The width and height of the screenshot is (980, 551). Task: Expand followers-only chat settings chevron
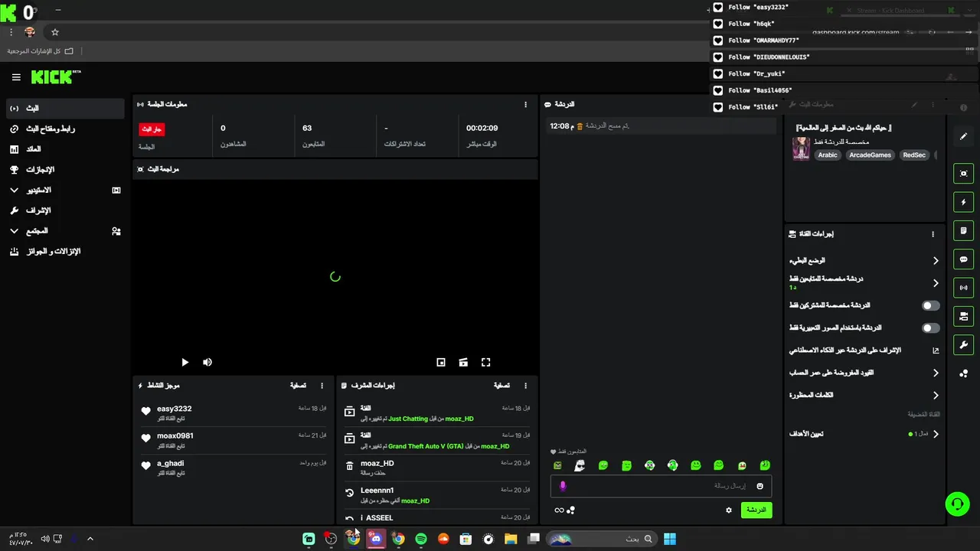(x=935, y=283)
